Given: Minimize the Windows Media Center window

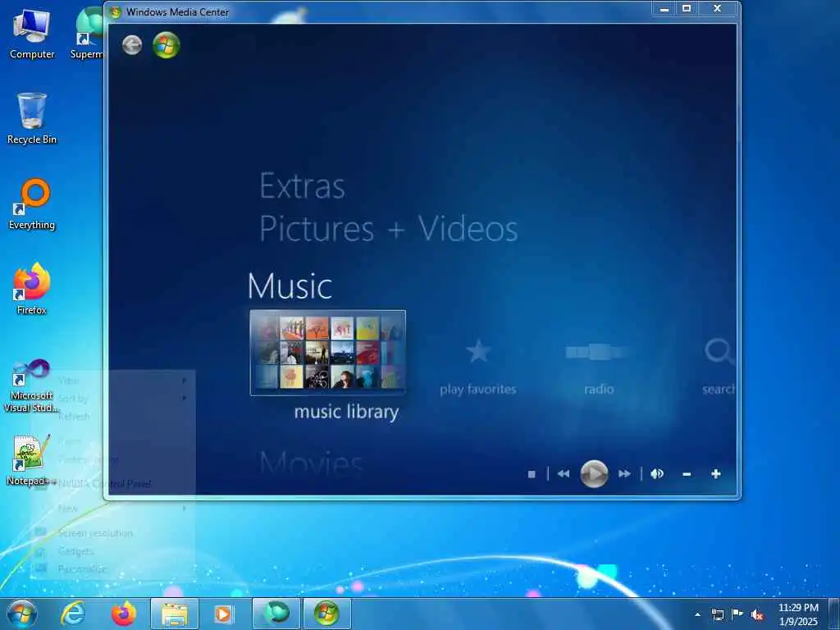Looking at the screenshot, I should click(664, 8).
